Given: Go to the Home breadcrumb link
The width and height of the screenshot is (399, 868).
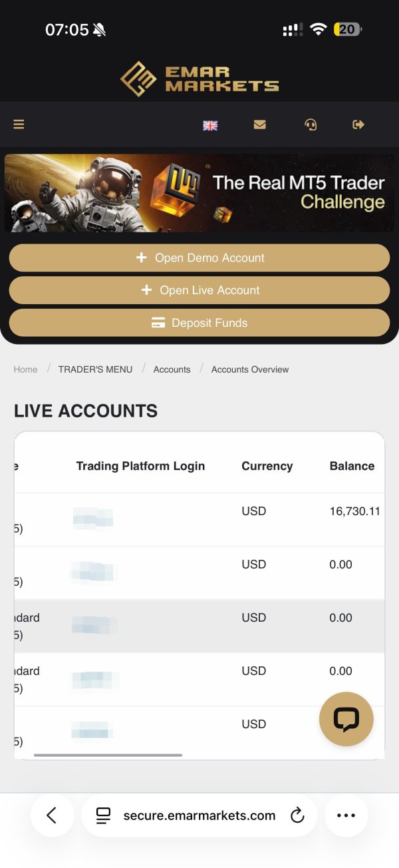Looking at the screenshot, I should point(25,369).
